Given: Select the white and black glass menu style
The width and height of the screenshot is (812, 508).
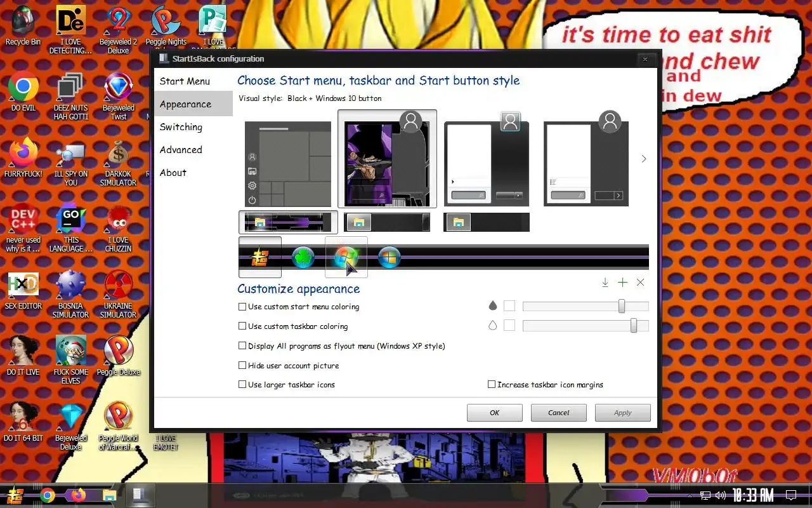Looking at the screenshot, I should pos(487,159).
